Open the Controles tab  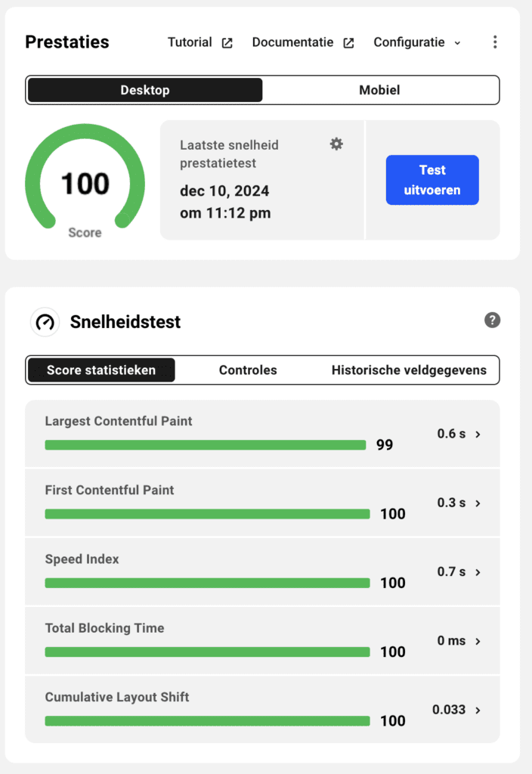248,370
